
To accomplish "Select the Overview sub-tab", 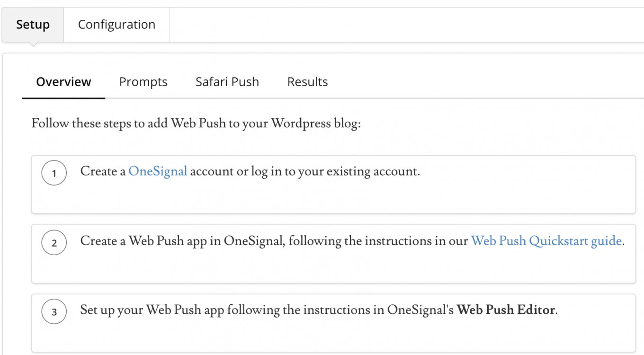I will [x=63, y=82].
